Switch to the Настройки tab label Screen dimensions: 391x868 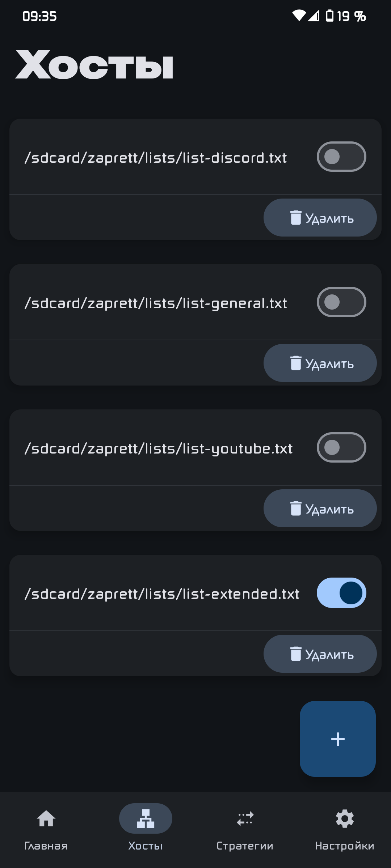click(x=345, y=846)
